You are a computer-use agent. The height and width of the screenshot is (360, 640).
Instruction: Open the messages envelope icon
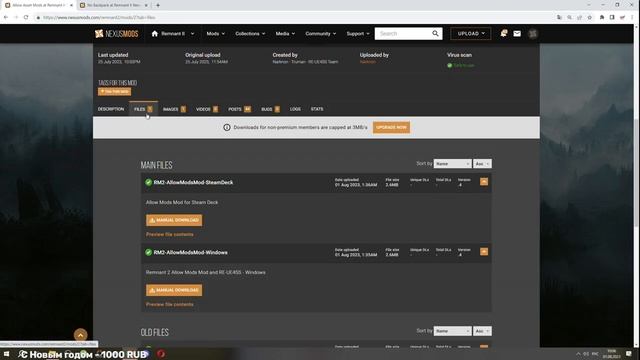517,34
